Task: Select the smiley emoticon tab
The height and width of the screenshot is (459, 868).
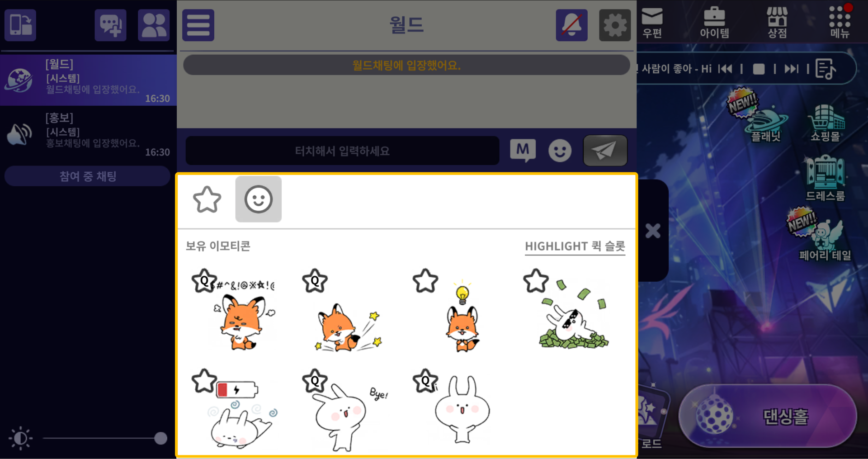Action: coord(259,199)
